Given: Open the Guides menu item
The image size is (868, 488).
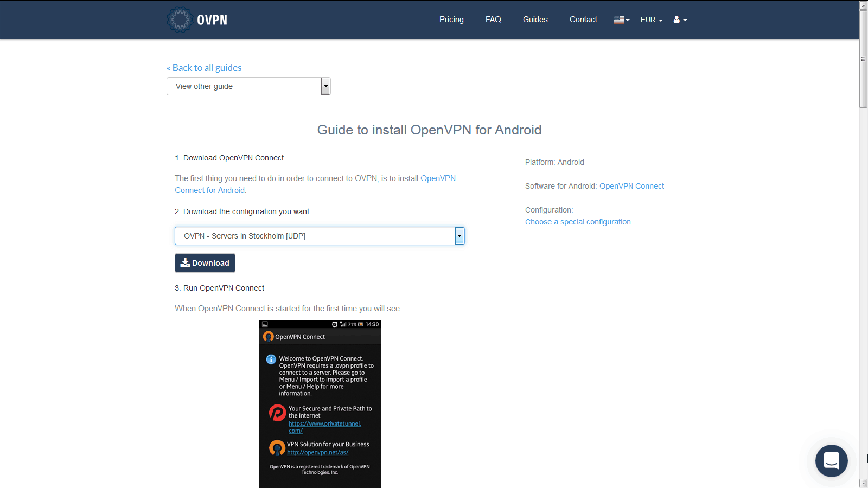Looking at the screenshot, I should (x=535, y=20).
